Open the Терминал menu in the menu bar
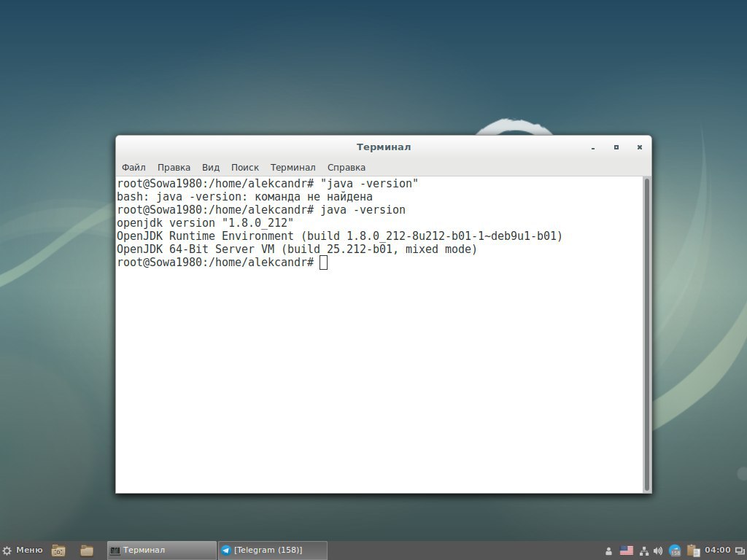The width and height of the screenshot is (747, 560). 293,168
